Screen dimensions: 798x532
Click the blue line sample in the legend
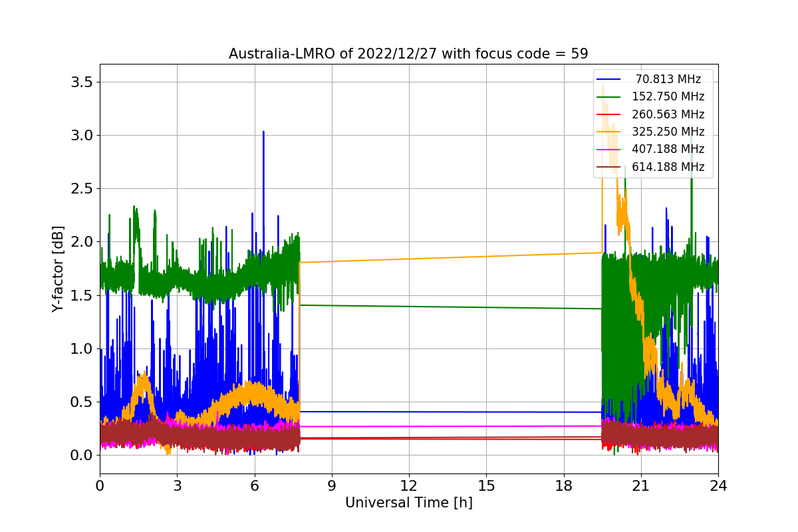pyautogui.click(x=609, y=79)
